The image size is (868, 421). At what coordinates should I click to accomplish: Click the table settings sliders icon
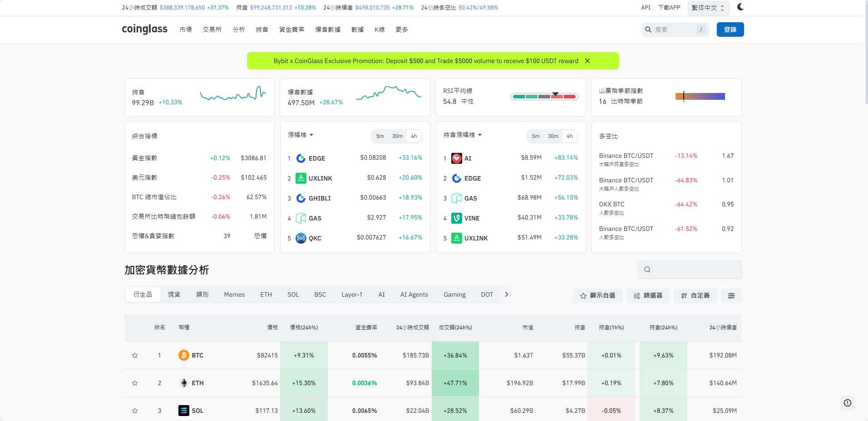731,296
